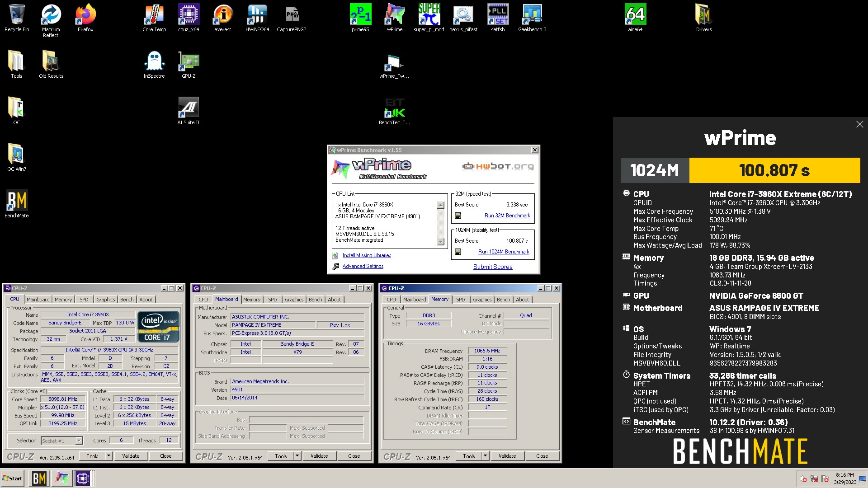Open HWiNFO64 shortcut
868x488 pixels.
click(257, 18)
